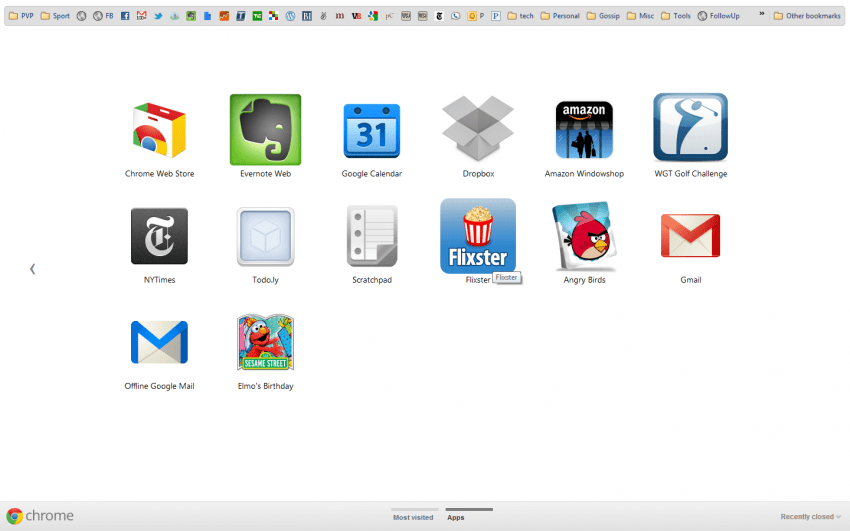The width and height of the screenshot is (850, 531).
Task: Open the phone-icon bookmark
Action: click(455, 16)
